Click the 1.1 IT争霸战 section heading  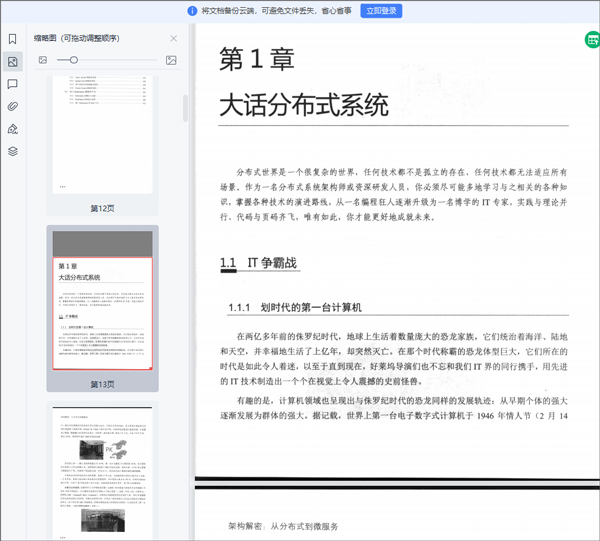pos(258,264)
